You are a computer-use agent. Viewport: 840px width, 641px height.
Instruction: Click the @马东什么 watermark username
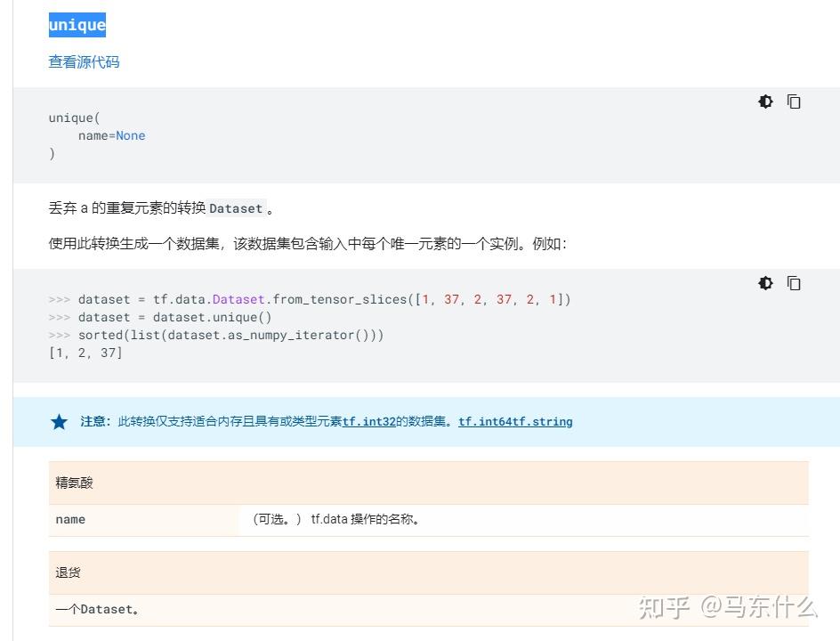point(758,608)
